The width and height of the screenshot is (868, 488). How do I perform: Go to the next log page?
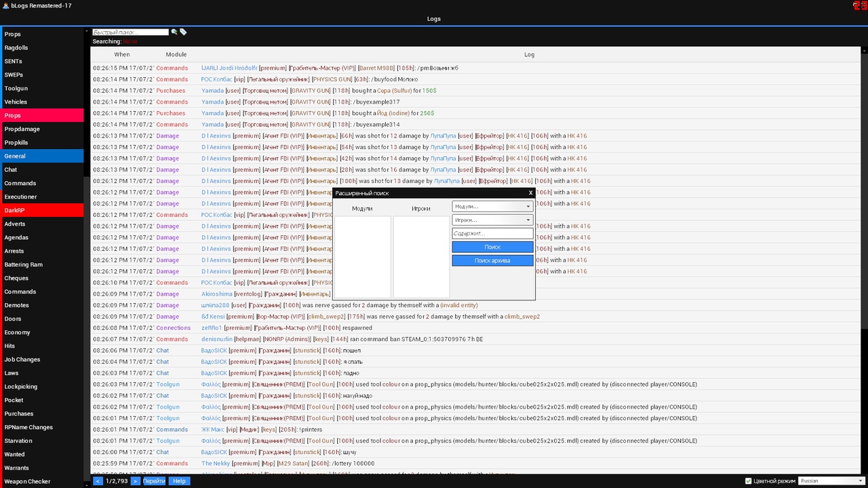coord(136,481)
